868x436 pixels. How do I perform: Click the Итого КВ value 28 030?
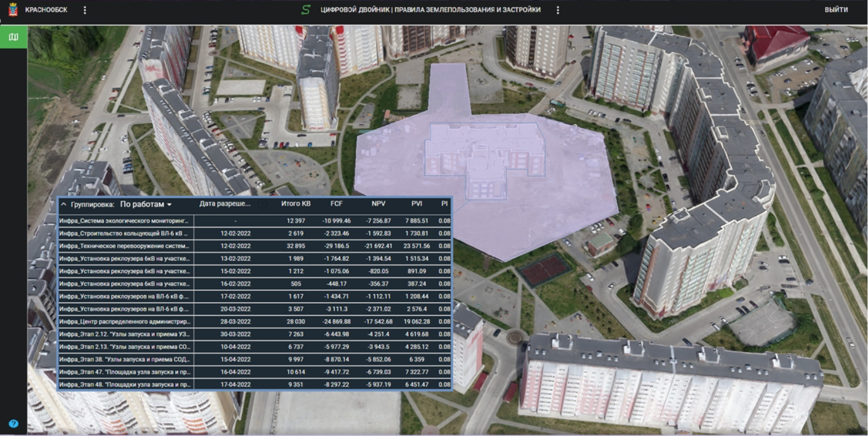click(x=296, y=321)
